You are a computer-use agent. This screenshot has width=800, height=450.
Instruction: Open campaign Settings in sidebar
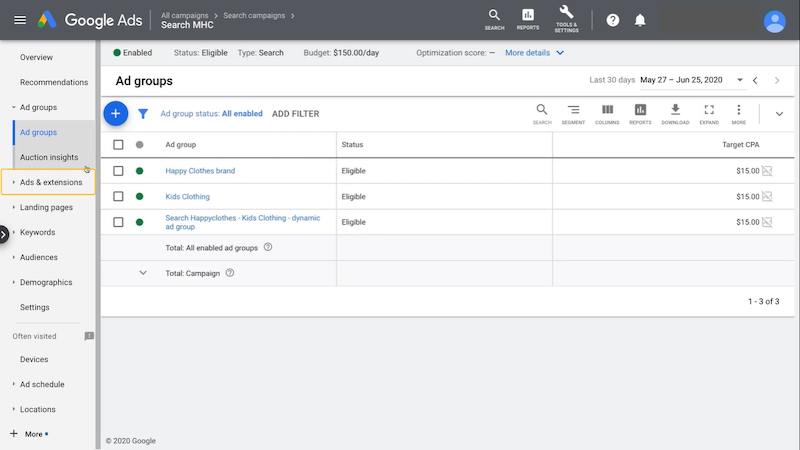click(x=35, y=307)
